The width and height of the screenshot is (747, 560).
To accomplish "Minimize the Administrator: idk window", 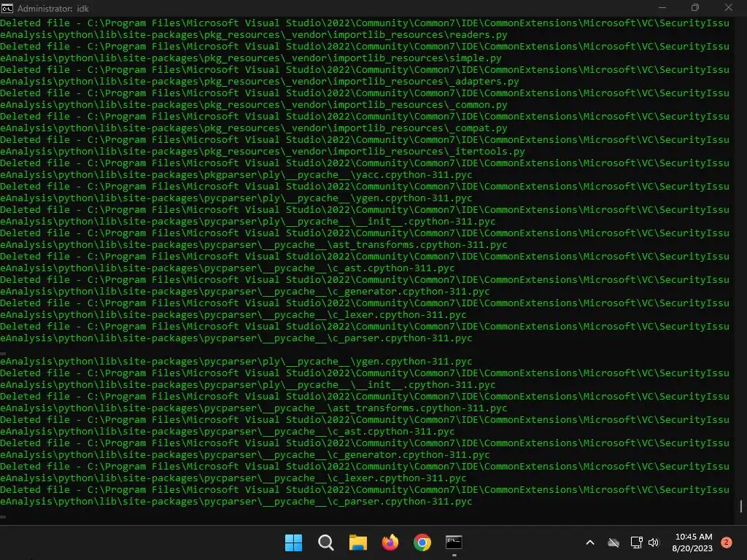I will pyautogui.click(x=662, y=7).
